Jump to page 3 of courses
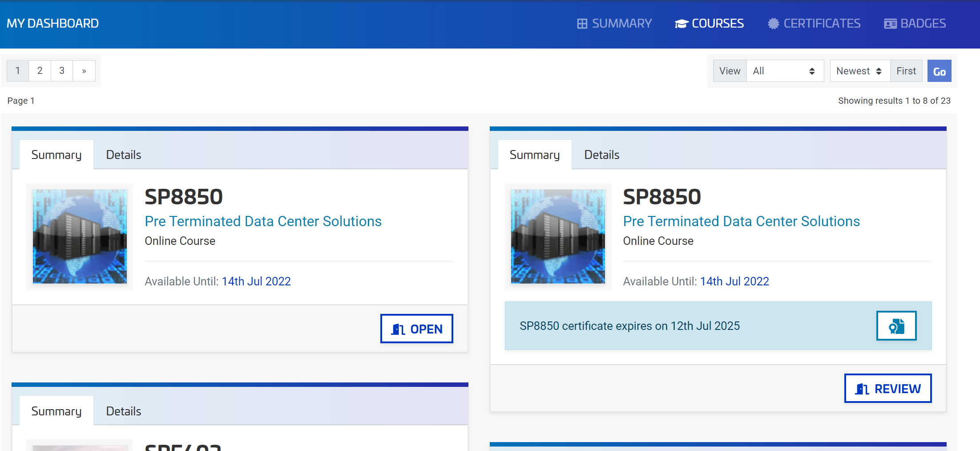980x451 pixels. pyautogui.click(x=62, y=71)
